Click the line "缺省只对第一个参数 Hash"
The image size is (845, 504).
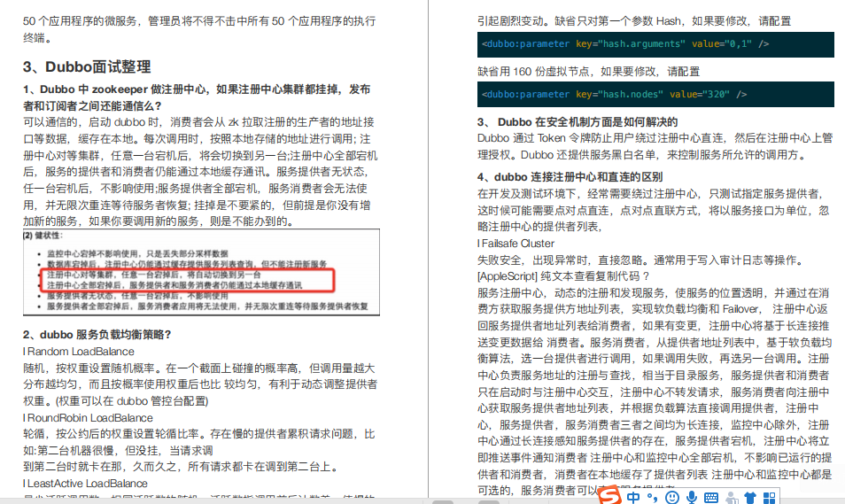[634, 21]
